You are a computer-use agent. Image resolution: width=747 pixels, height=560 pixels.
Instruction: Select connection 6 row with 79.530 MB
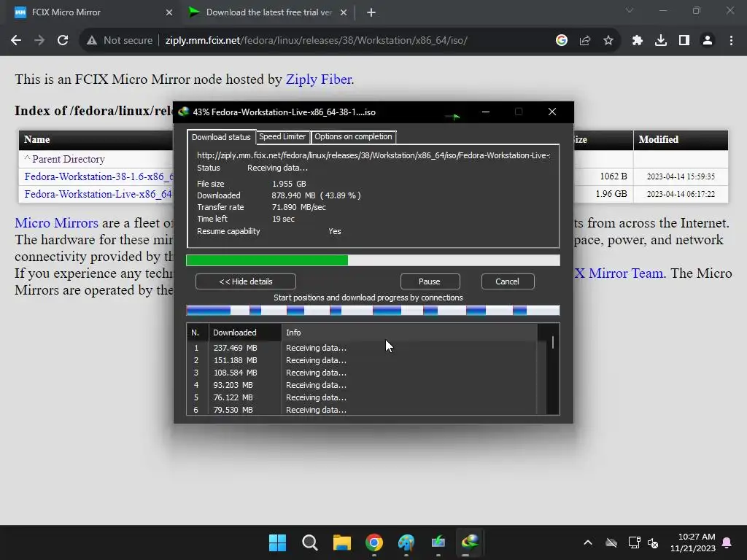(362, 410)
